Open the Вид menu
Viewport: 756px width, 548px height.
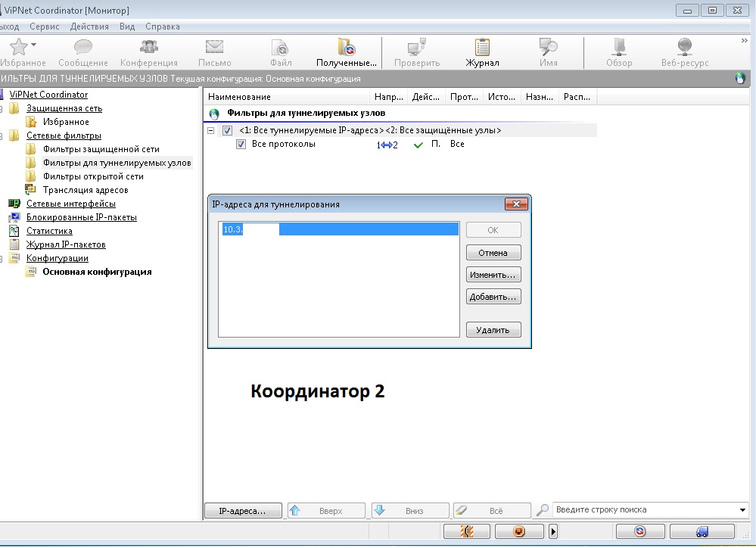(127, 26)
